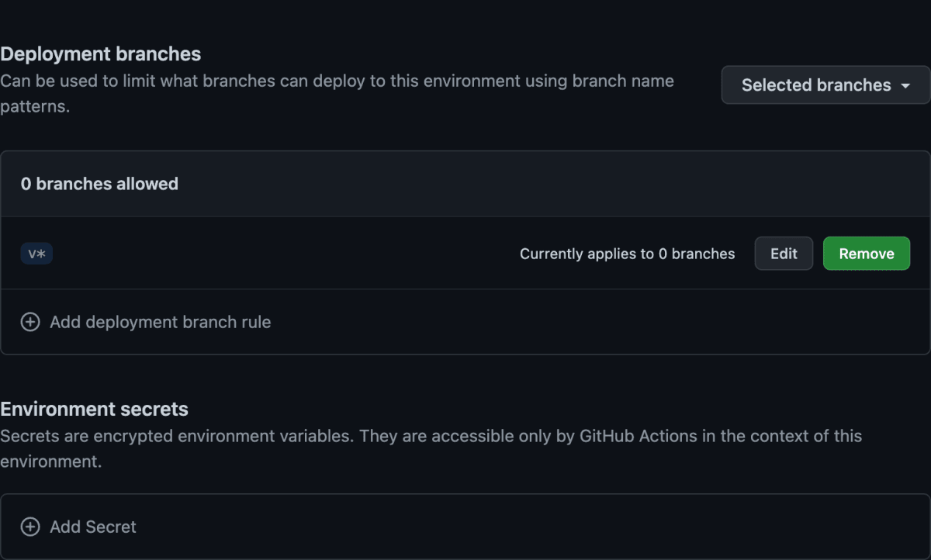Screen dimensions: 931x560
Task: Click the empty area of the Add Secret row
Action: [x=528, y=527]
